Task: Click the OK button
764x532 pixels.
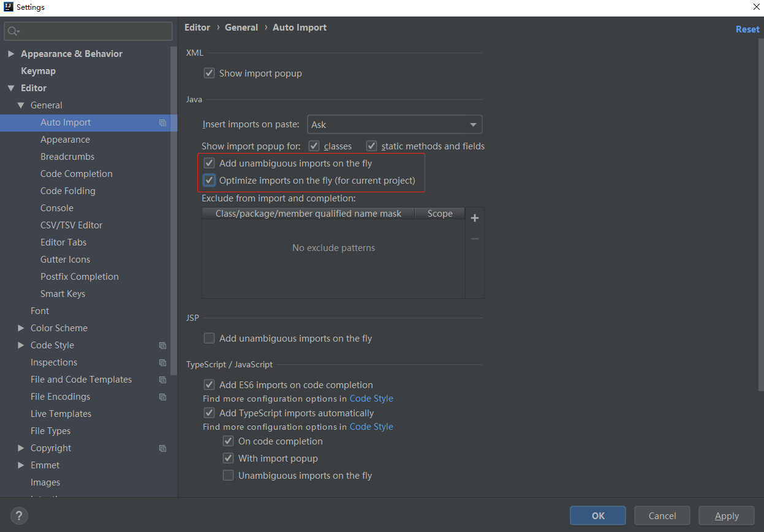Action: [598, 515]
